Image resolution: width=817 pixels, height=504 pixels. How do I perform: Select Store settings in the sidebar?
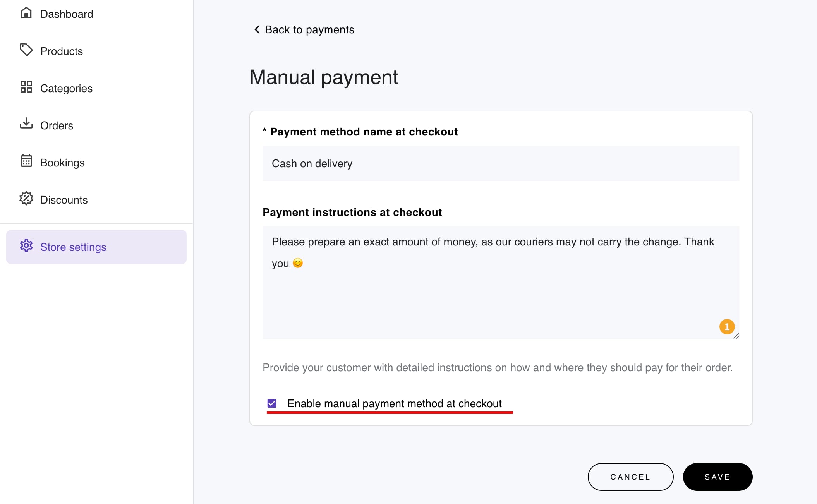(x=73, y=247)
